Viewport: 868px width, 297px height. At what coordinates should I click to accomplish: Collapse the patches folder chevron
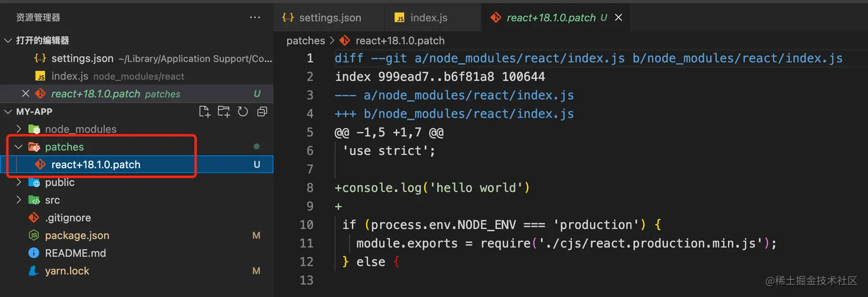tap(19, 147)
